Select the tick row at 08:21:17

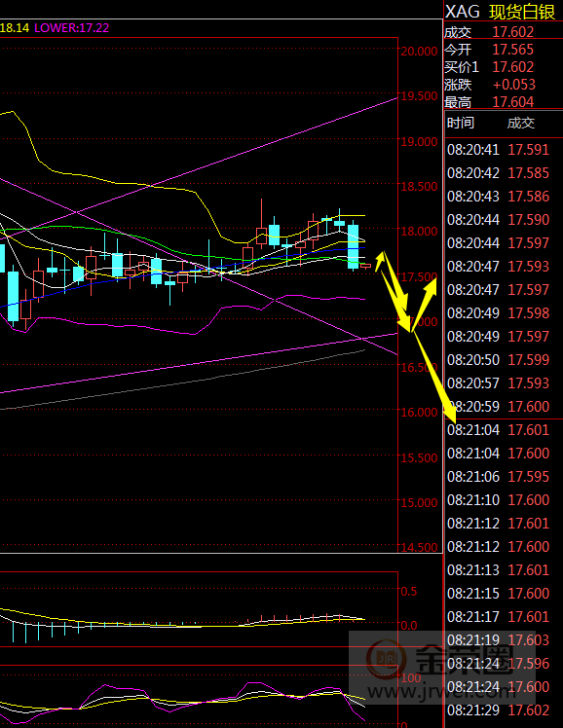coord(504,617)
